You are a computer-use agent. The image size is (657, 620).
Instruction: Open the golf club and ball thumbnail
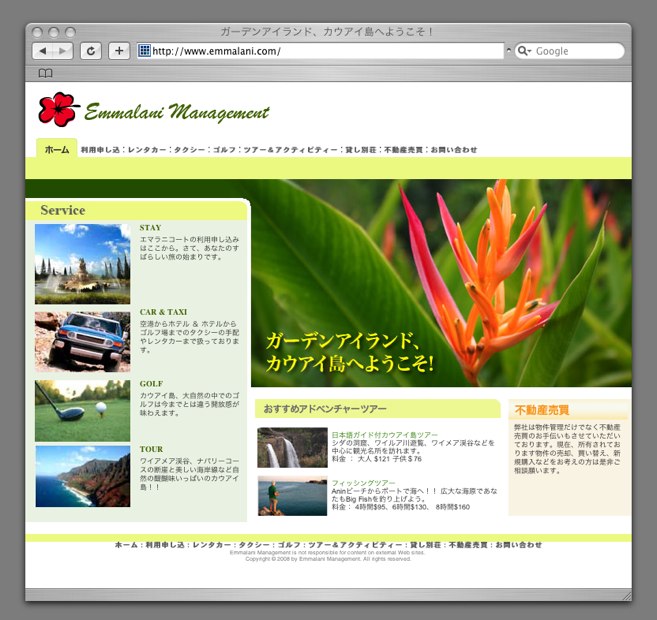pyautogui.click(x=83, y=411)
